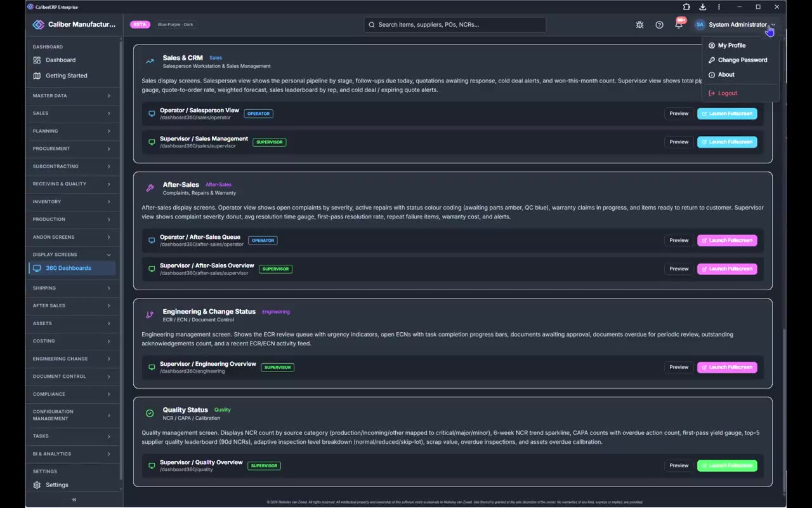812x508 pixels.
Task: Collapse the sidebar with double-chevron button
Action: pyautogui.click(x=74, y=500)
